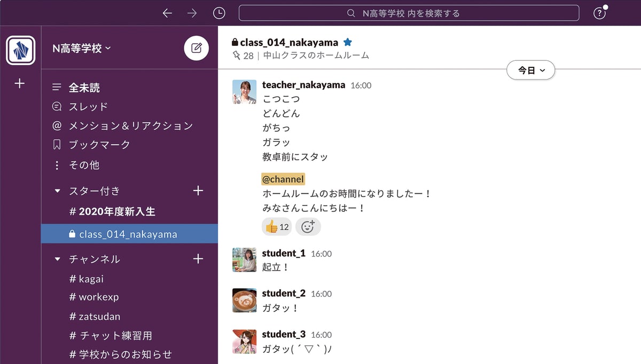Click the teacher_nakayama username

pos(303,85)
